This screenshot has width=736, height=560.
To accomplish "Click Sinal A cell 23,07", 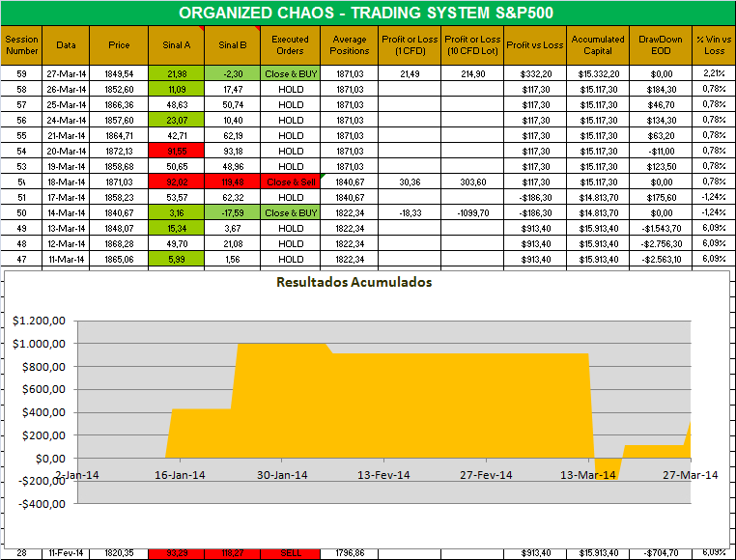I will pyautogui.click(x=177, y=120).
